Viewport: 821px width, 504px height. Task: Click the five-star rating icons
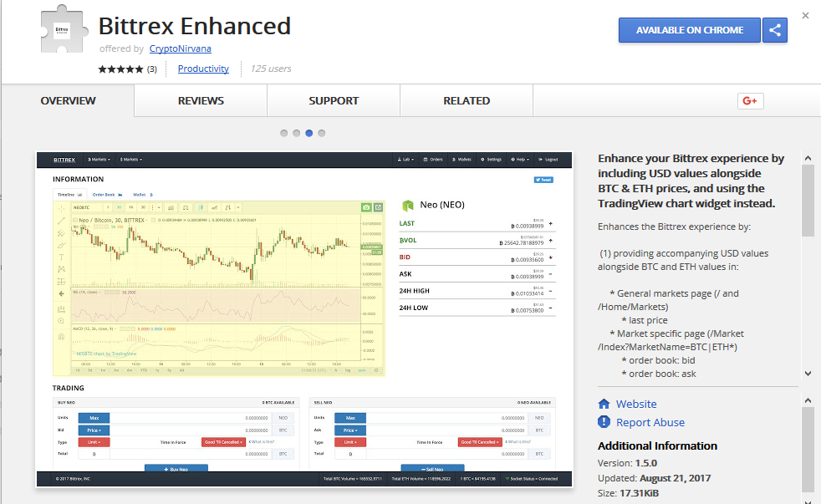tap(120, 69)
